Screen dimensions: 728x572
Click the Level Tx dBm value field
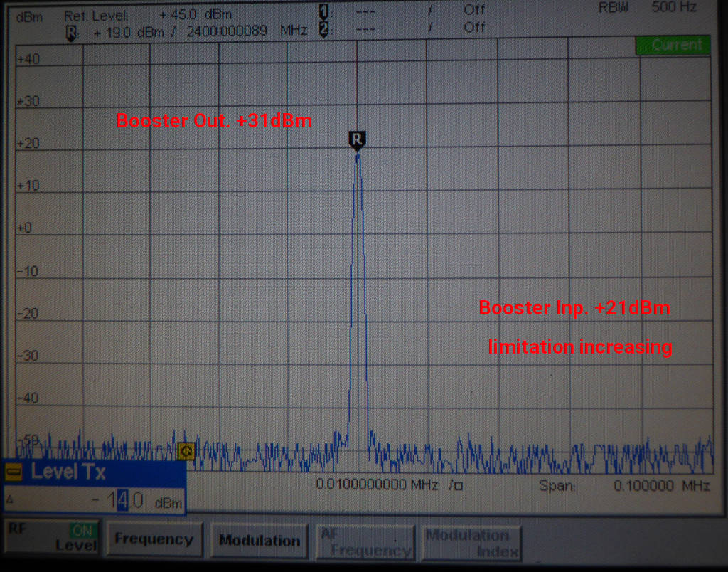tap(95, 500)
